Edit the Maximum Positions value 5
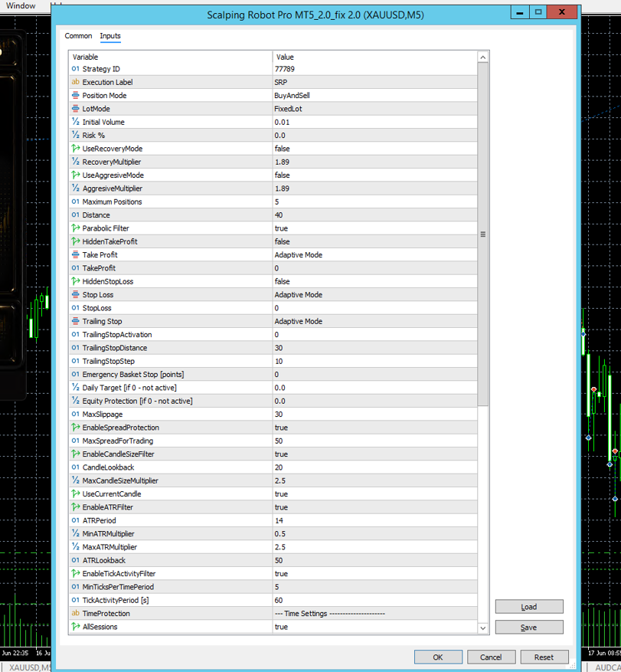The width and height of the screenshot is (621, 672). tap(374, 202)
